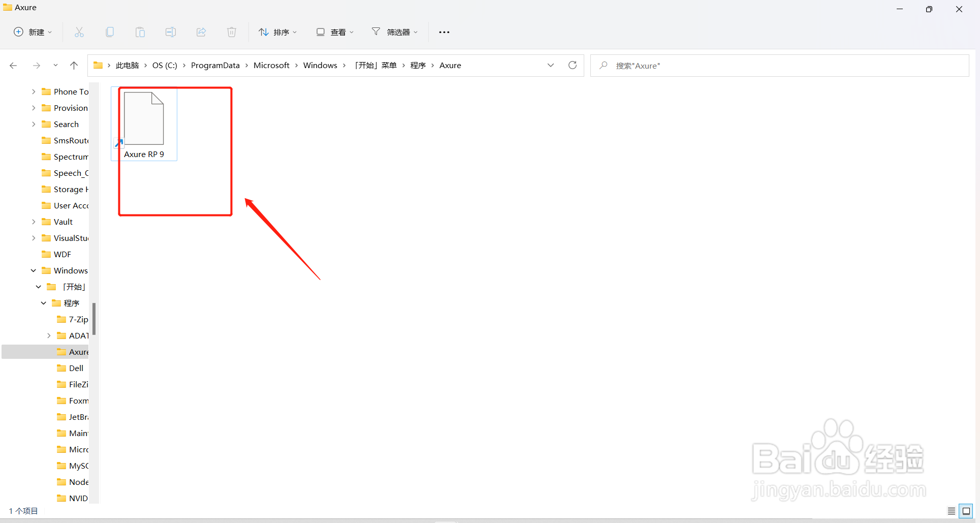Switch to large icons view toggle
This screenshot has width=980, height=523.
[x=966, y=511]
